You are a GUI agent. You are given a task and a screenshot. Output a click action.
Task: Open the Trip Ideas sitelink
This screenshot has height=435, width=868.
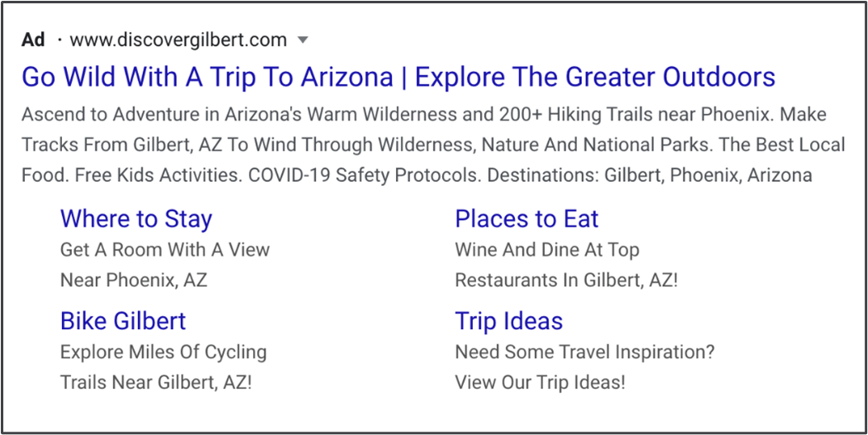(x=508, y=321)
